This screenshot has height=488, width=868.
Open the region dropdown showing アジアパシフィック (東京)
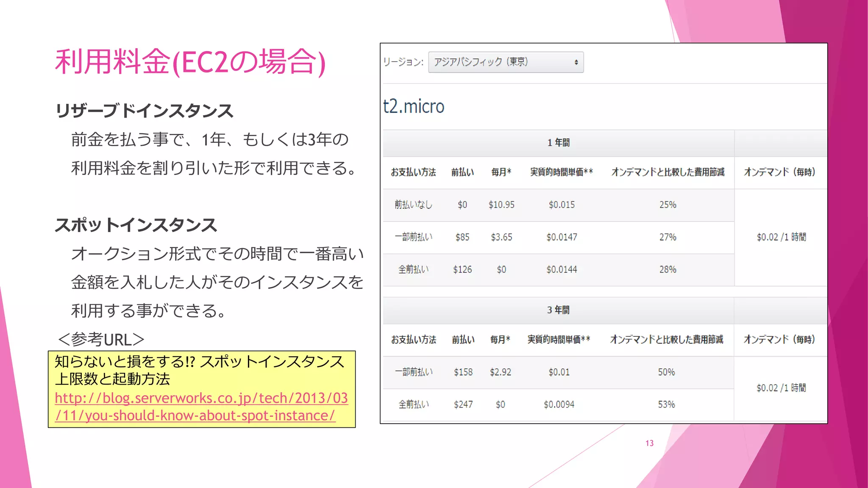pos(506,62)
